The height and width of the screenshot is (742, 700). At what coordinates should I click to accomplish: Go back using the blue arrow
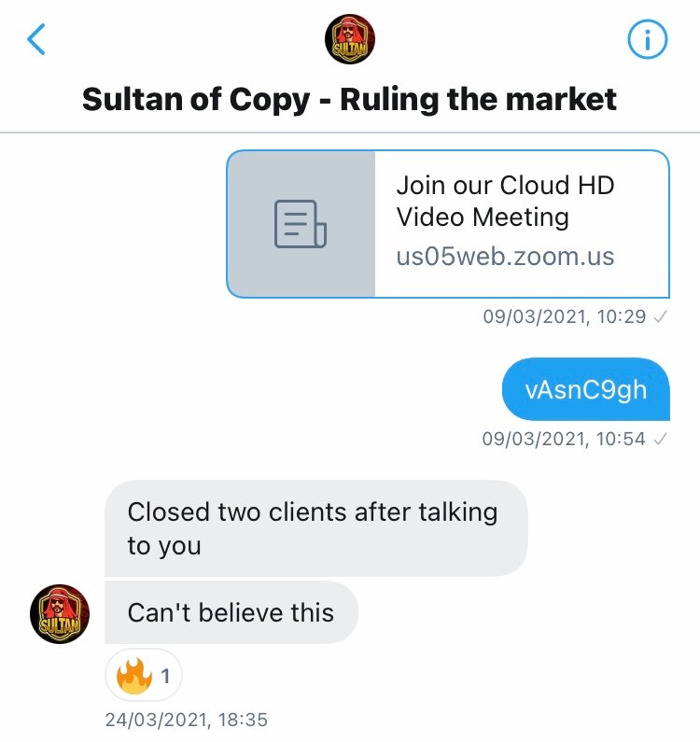click(36, 39)
